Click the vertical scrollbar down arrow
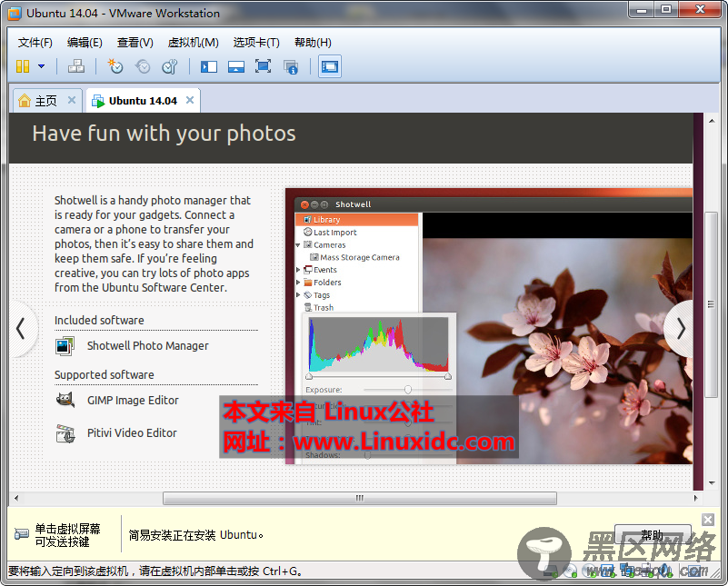 pyautogui.click(x=712, y=483)
